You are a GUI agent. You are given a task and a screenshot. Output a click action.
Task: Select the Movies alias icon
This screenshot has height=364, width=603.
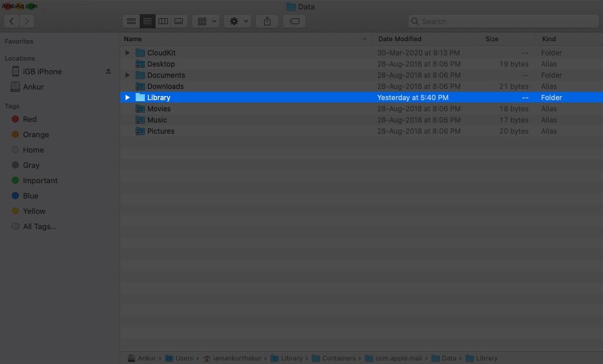(140, 109)
